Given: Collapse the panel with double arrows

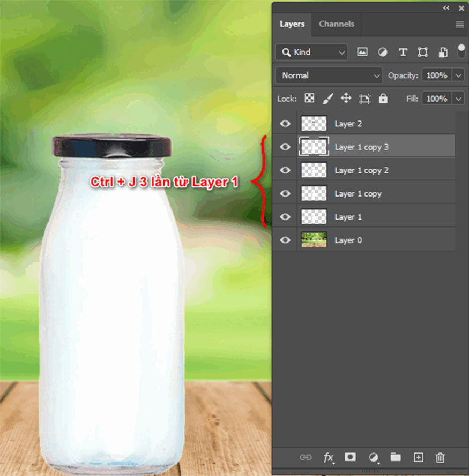Looking at the screenshot, I should coord(446,8).
